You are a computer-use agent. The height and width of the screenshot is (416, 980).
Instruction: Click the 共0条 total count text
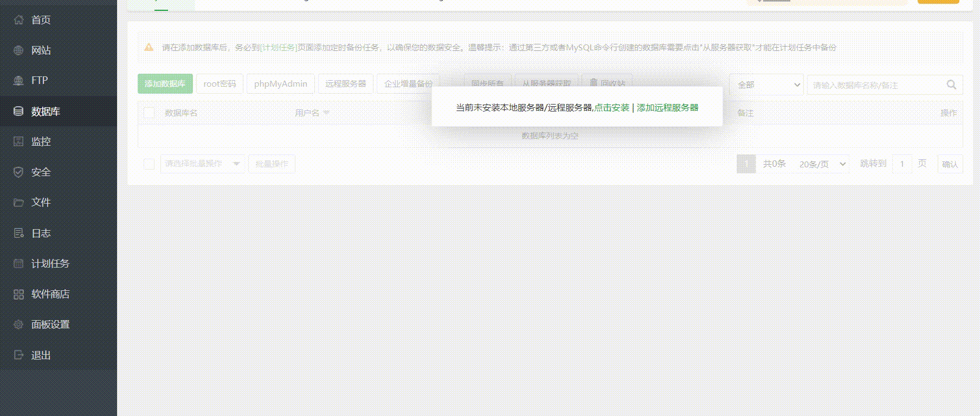tap(775, 164)
